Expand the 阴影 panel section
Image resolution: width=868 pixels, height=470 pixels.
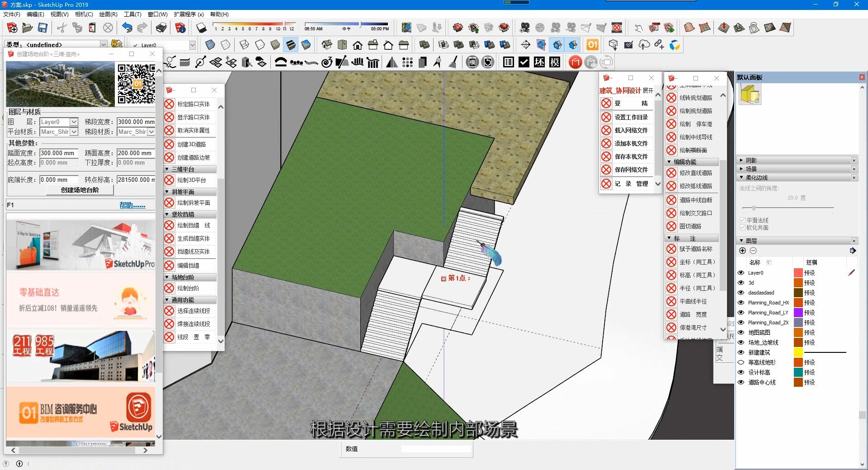pos(741,160)
